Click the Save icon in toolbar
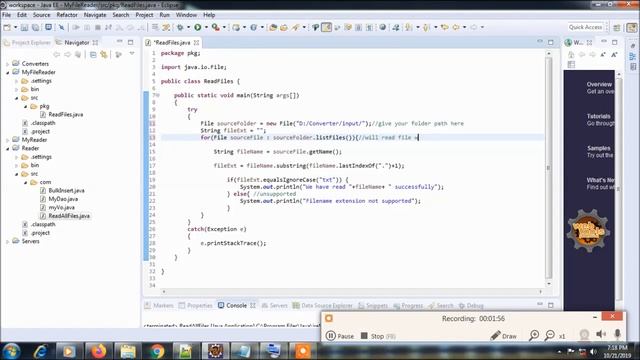 [24, 27]
